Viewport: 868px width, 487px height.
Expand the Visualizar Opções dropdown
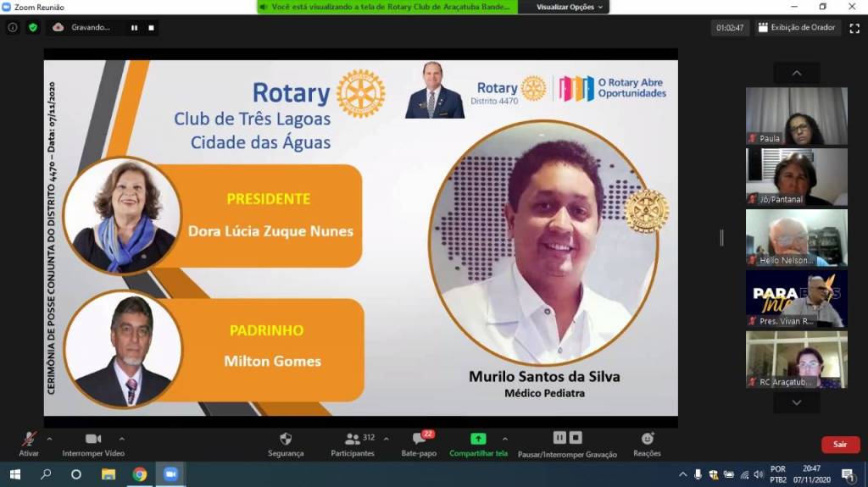tap(570, 7)
